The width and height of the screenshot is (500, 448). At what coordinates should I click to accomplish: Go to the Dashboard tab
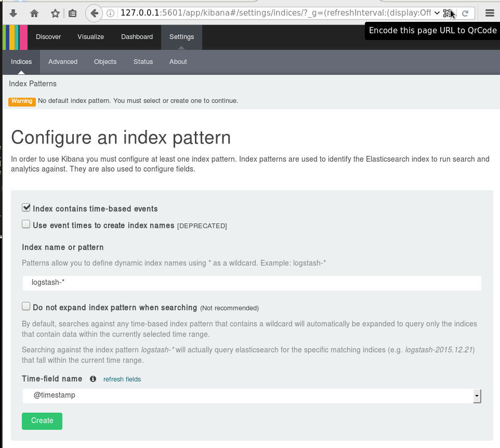(x=137, y=37)
